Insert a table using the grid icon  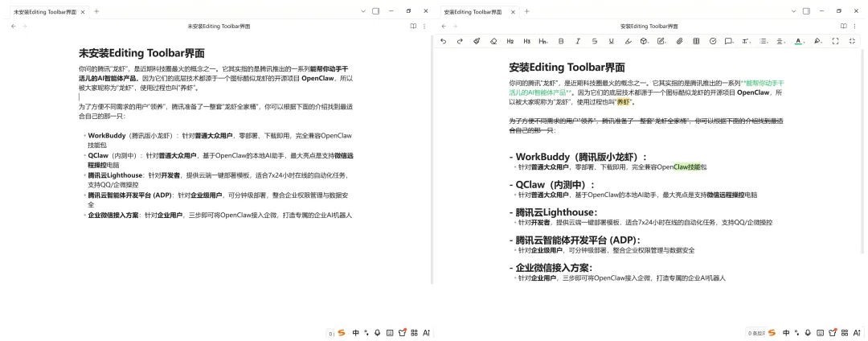pyautogui.click(x=696, y=41)
